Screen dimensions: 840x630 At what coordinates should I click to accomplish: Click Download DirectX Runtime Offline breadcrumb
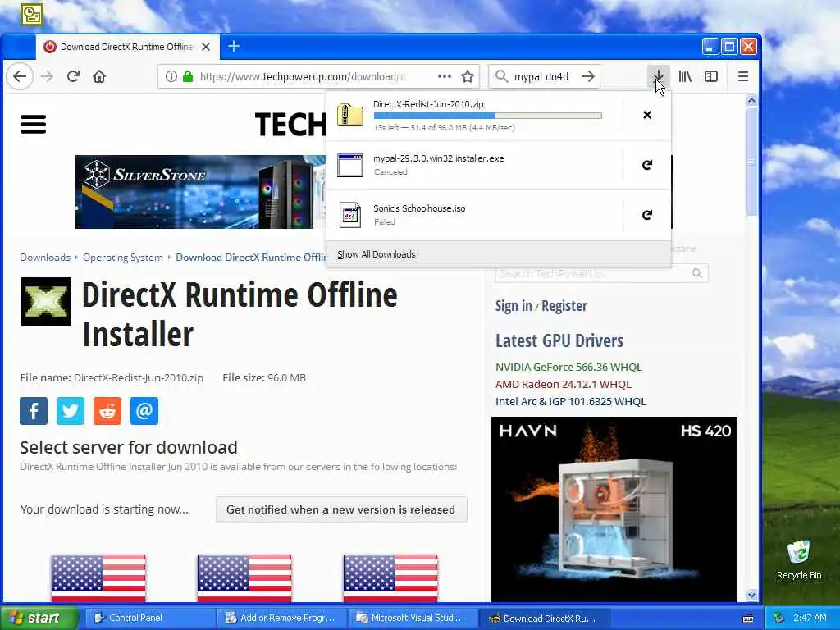[251, 257]
